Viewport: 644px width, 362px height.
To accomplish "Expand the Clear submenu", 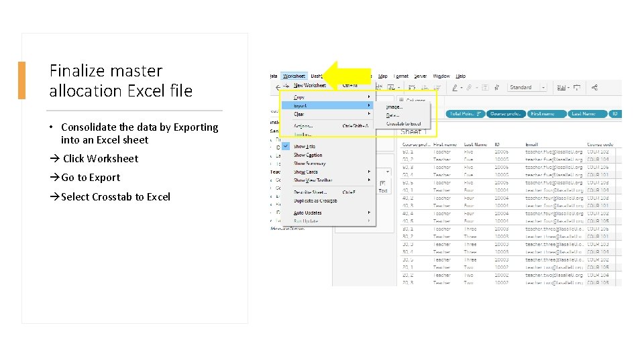I will (x=328, y=114).
